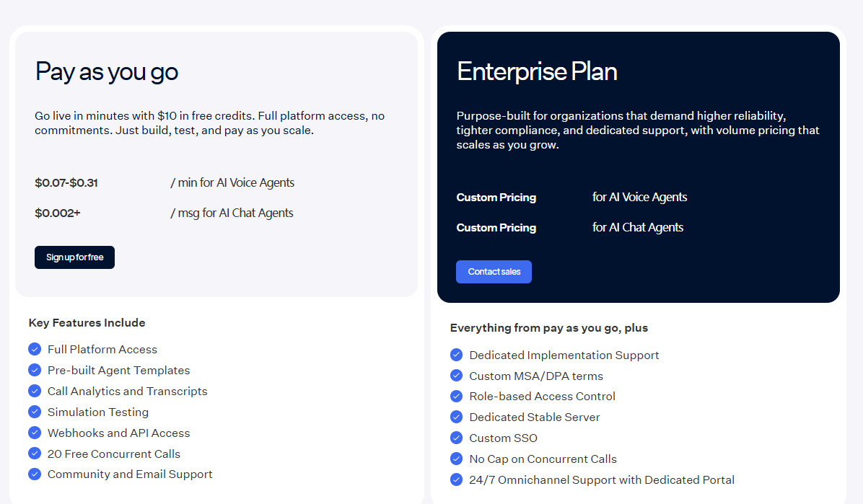863x504 pixels.
Task: Select the Community and Email Support item
Action: point(130,474)
